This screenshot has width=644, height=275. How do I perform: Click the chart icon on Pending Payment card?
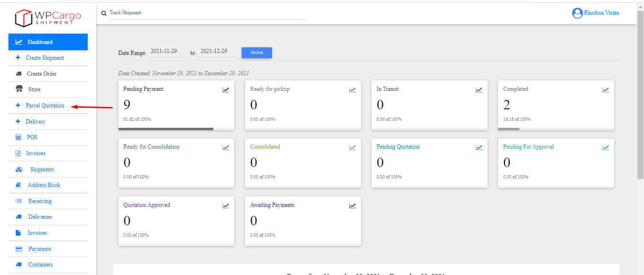click(x=226, y=90)
